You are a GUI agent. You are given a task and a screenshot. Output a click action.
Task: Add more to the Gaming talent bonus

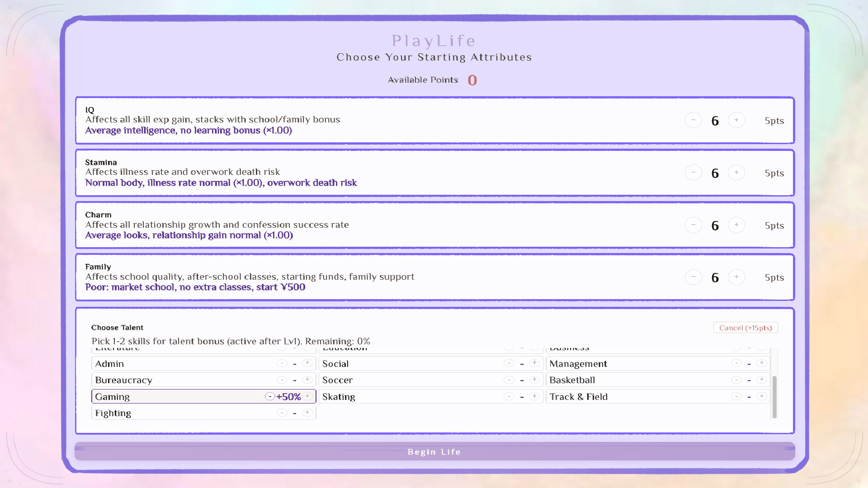click(x=307, y=396)
